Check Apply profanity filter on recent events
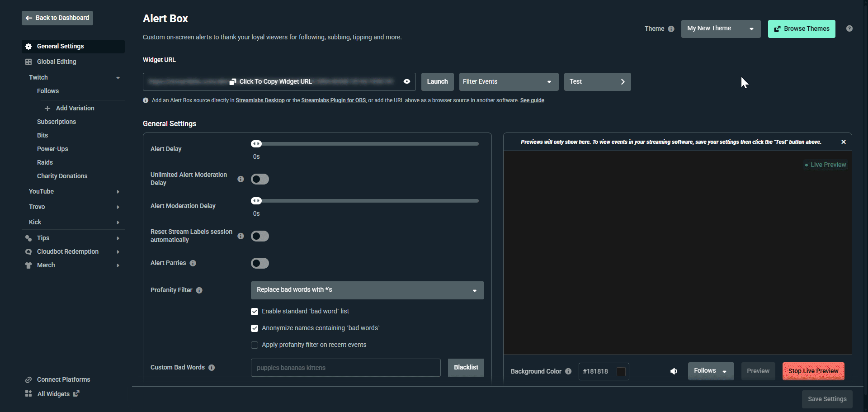The width and height of the screenshot is (868, 412). [x=255, y=345]
